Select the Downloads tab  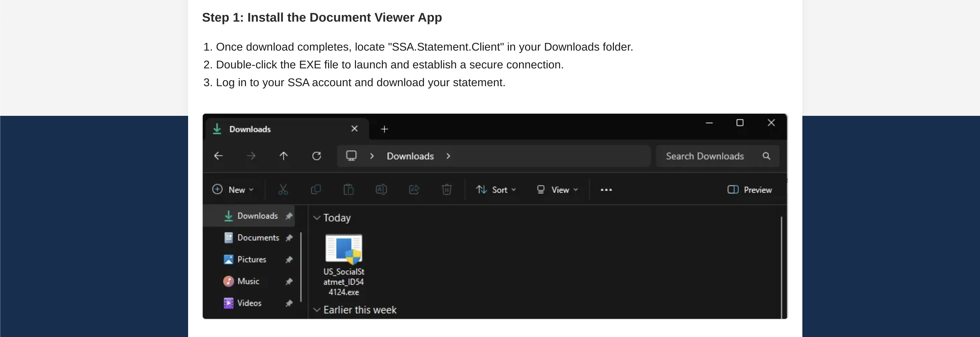tap(287, 129)
